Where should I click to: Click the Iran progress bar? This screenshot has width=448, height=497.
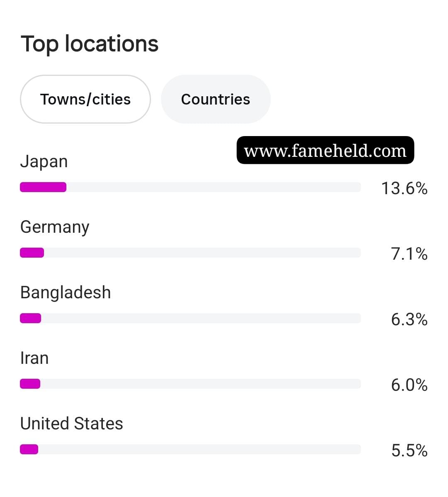[x=190, y=384]
